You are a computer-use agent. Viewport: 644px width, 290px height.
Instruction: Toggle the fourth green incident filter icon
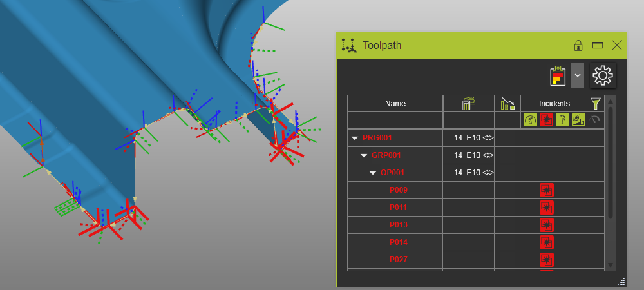pyautogui.click(x=578, y=120)
